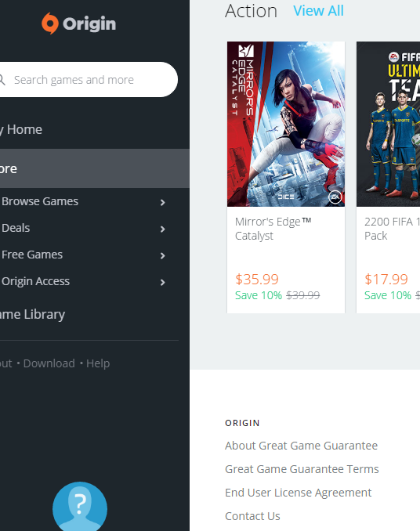Expand the Browse Games chevron arrow
420x531 pixels.
pos(162,203)
